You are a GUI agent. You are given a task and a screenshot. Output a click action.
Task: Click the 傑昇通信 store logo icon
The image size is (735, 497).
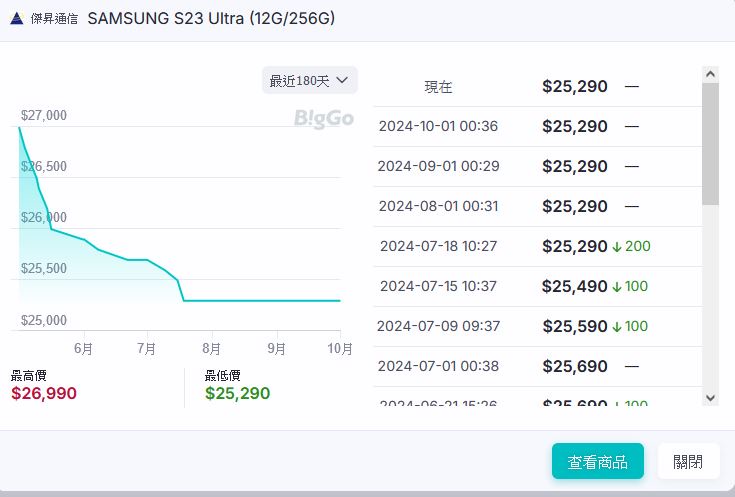click(16, 19)
